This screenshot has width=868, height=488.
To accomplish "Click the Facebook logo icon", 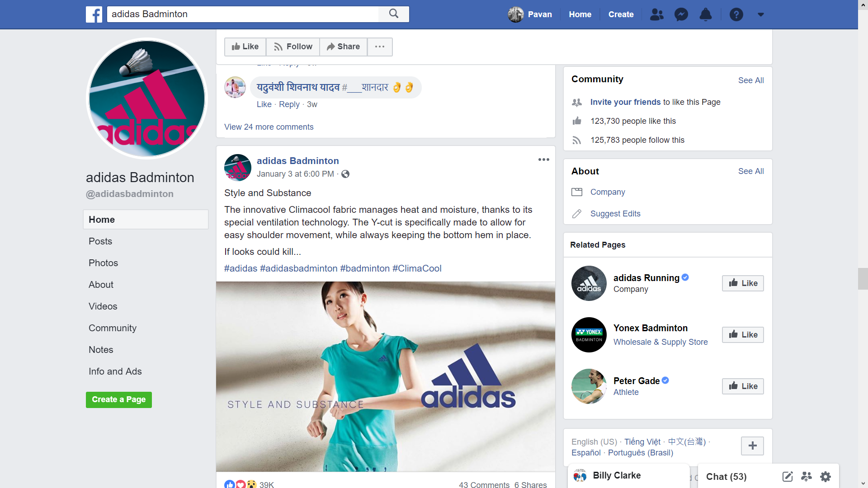I will (x=94, y=14).
